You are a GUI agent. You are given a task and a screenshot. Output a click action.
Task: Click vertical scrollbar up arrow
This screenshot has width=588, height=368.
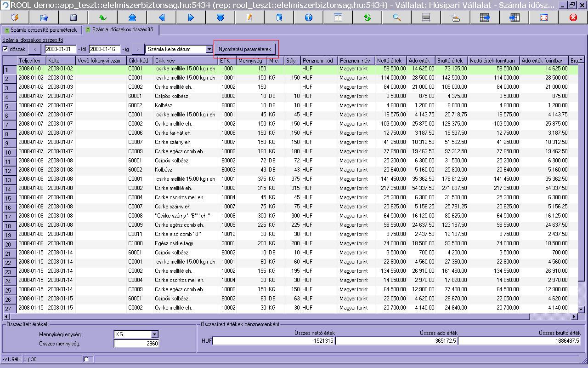pyautogui.click(x=581, y=60)
